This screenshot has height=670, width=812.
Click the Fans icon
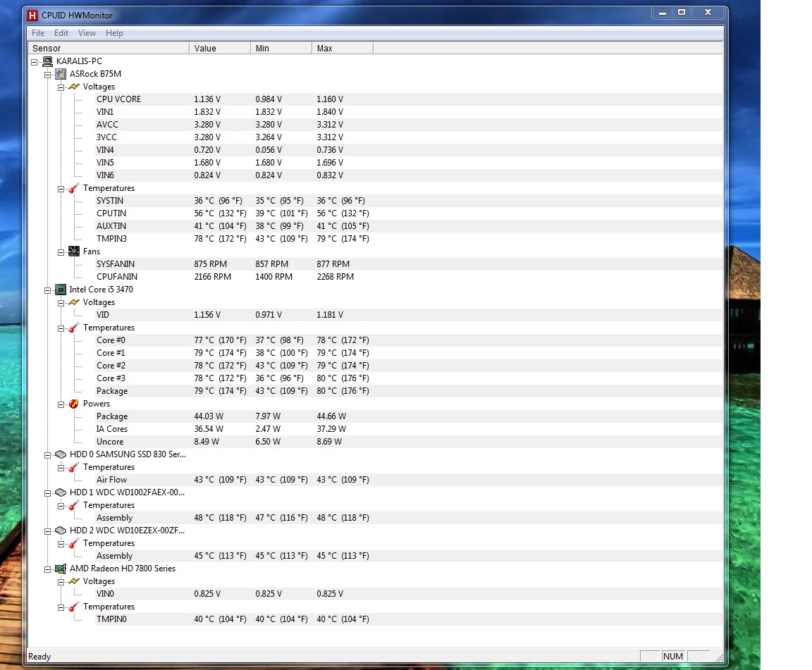pos(74,251)
